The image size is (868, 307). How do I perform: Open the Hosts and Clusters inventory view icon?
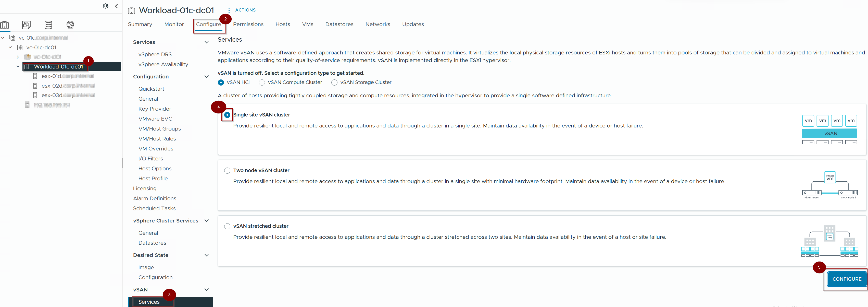pyautogui.click(x=5, y=25)
